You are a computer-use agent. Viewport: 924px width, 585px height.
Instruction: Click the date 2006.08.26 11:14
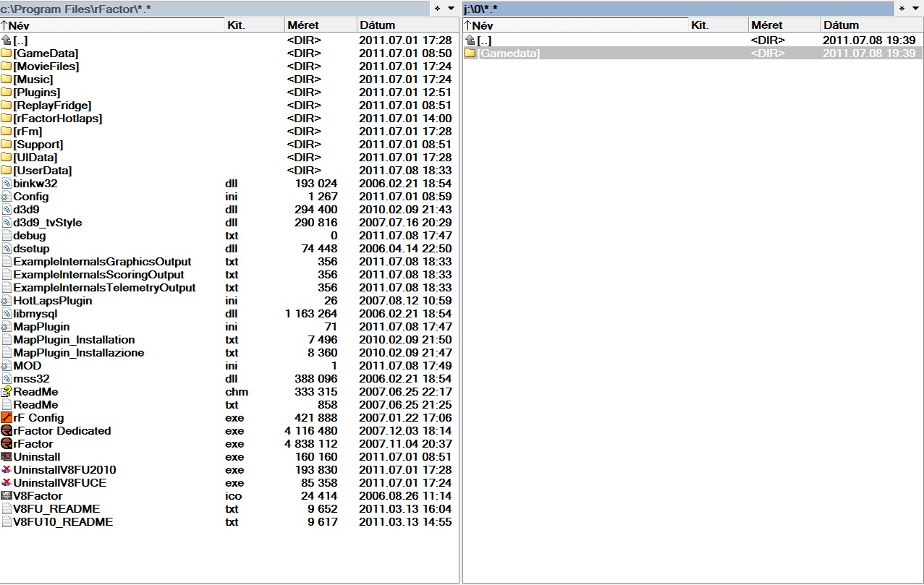405,496
